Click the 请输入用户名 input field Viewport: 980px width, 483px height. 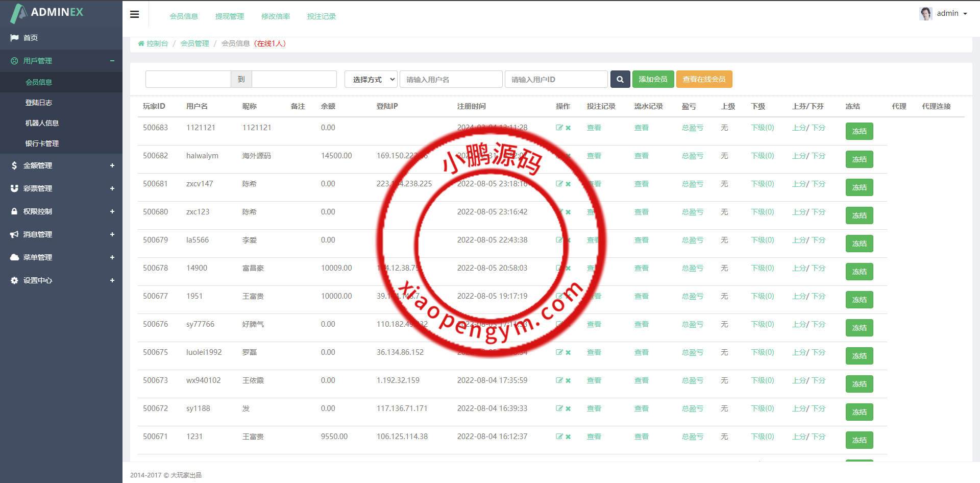pos(451,79)
